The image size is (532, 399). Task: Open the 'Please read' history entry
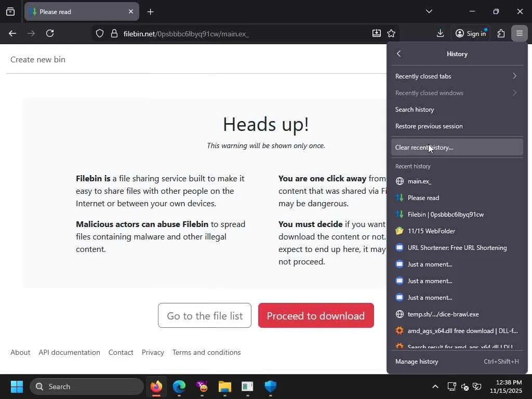coord(457,198)
